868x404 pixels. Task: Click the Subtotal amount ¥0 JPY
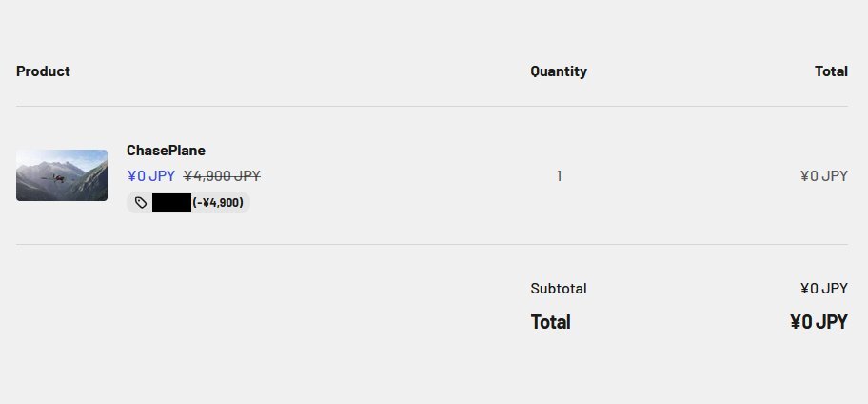823,289
